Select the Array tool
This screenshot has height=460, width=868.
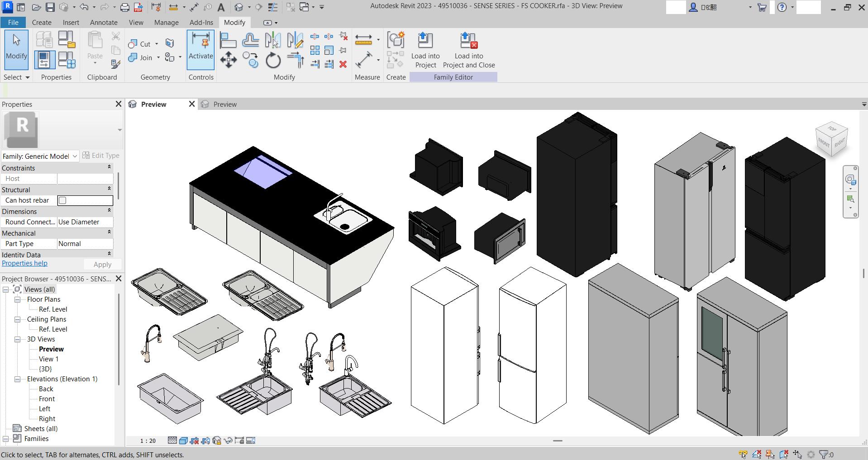tap(315, 50)
